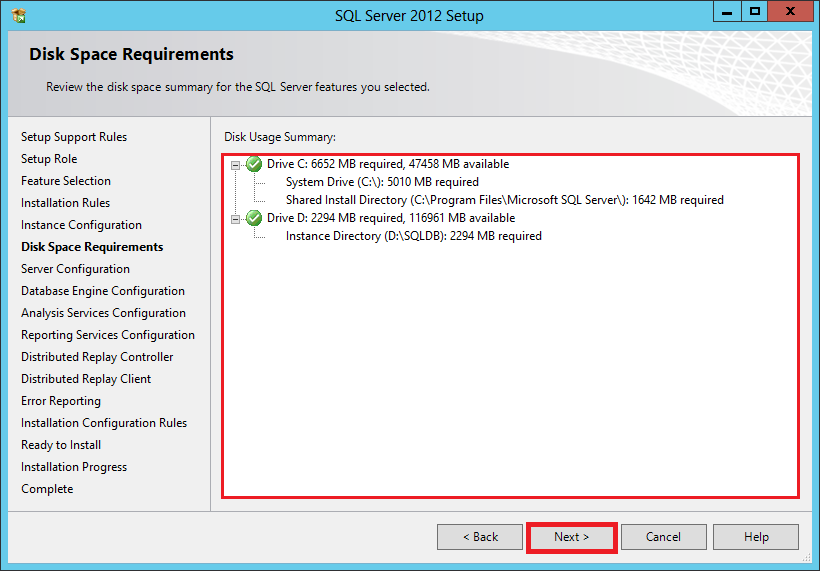Viewport: 820px width, 571px height.
Task: Click the green checkmark icon for Drive D
Action: point(254,218)
